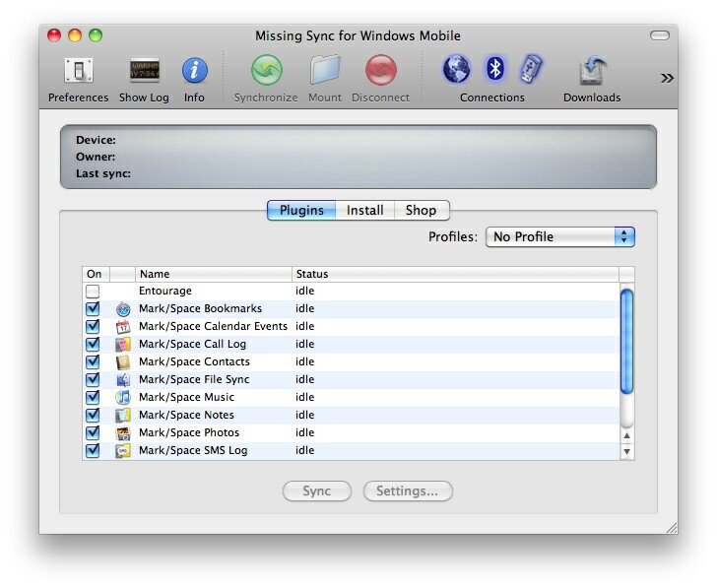Select the Mark/Space Bookmarks row text
This screenshot has height=588, width=717.
tap(200, 308)
